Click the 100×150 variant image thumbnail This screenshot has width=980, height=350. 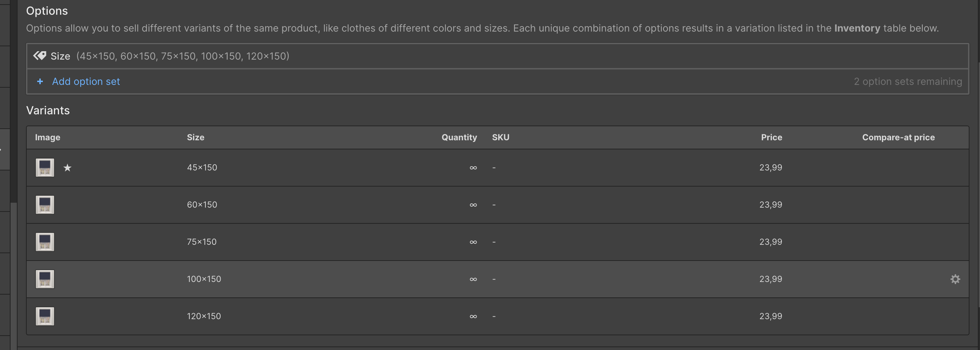tap(45, 279)
